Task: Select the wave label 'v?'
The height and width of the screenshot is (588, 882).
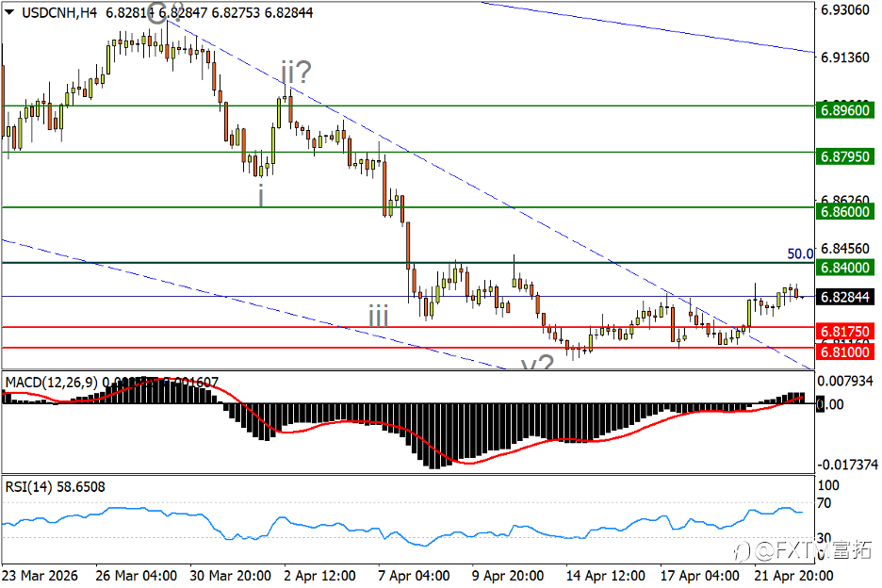Action: [x=537, y=363]
